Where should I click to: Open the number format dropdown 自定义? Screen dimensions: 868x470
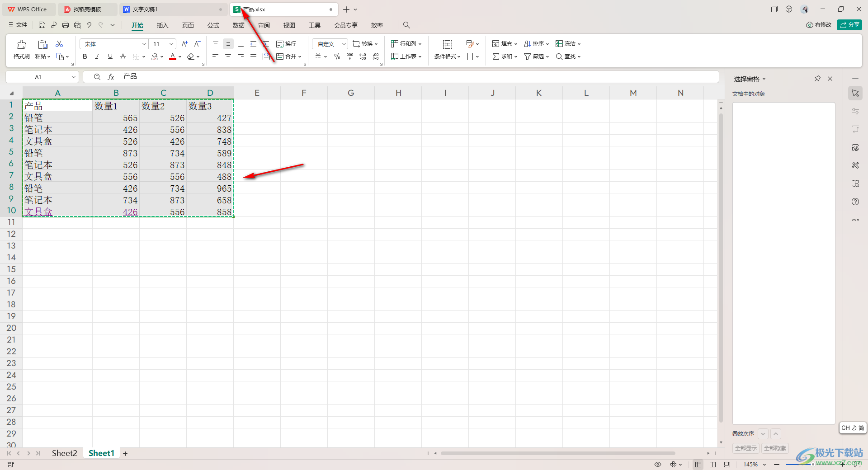(x=344, y=44)
